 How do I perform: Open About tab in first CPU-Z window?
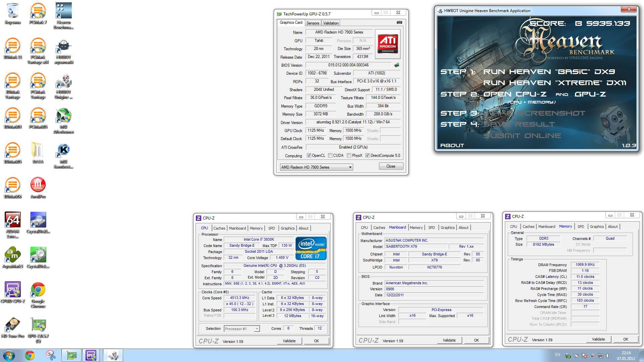point(304,228)
